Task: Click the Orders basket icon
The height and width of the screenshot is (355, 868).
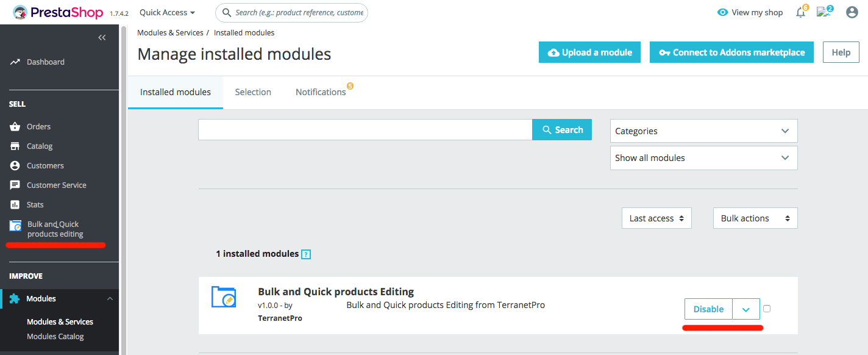Action: pos(15,126)
